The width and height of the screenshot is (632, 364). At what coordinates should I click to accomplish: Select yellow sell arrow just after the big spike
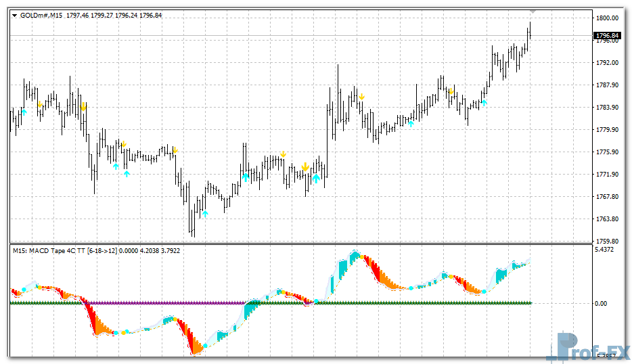pos(362,96)
